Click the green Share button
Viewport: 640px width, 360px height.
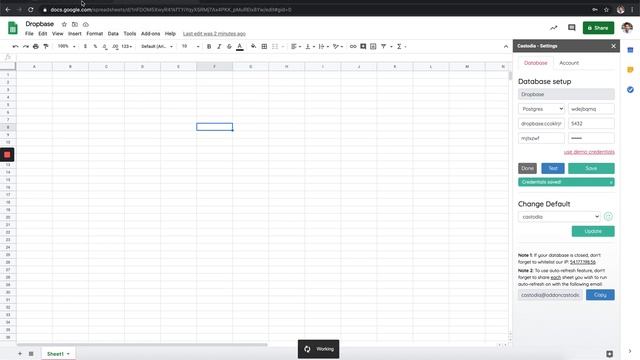pyautogui.click(x=598, y=28)
